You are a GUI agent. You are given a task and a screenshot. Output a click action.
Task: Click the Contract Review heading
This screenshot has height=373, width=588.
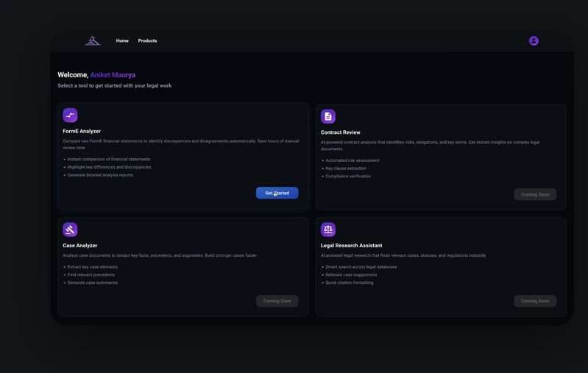(340, 132)
